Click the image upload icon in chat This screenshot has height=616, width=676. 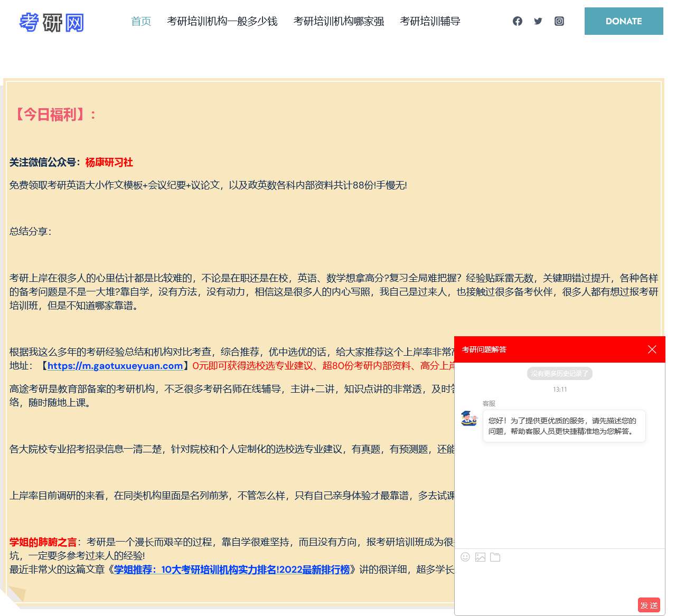(x=480, y=557)
